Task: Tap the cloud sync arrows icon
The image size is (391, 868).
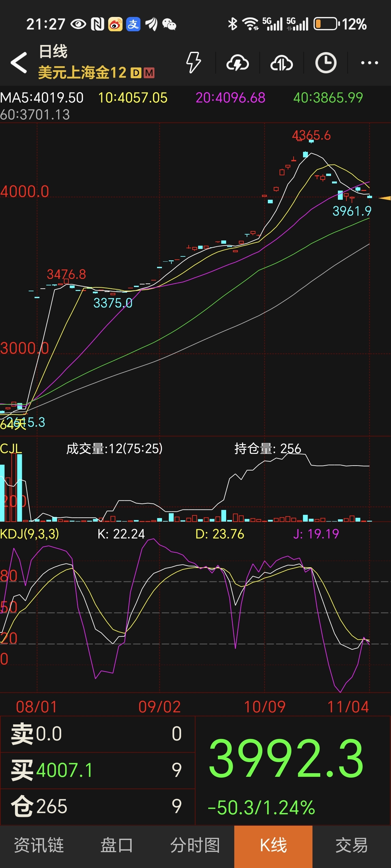Action: [x=282, y=63]
